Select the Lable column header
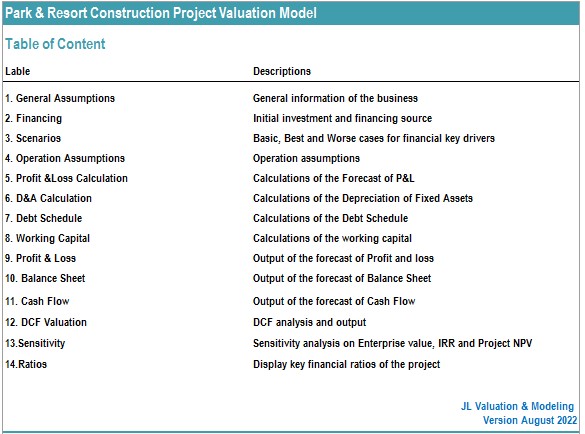 tap(18, 71)
